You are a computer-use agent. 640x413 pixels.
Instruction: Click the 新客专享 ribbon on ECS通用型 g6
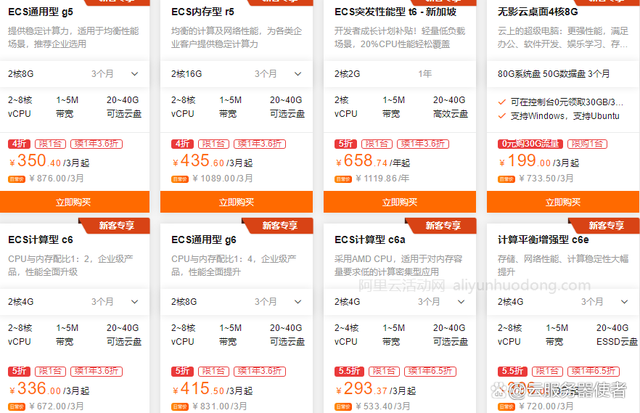coord(279,225)
